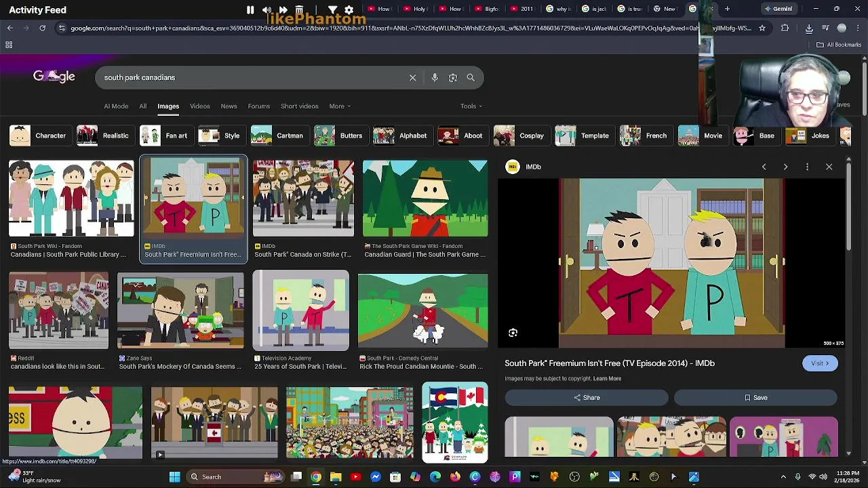The image size is (868, 488).
Task: Open Canadian Guard game wiki thumbnail
Action: pos(425,199)
